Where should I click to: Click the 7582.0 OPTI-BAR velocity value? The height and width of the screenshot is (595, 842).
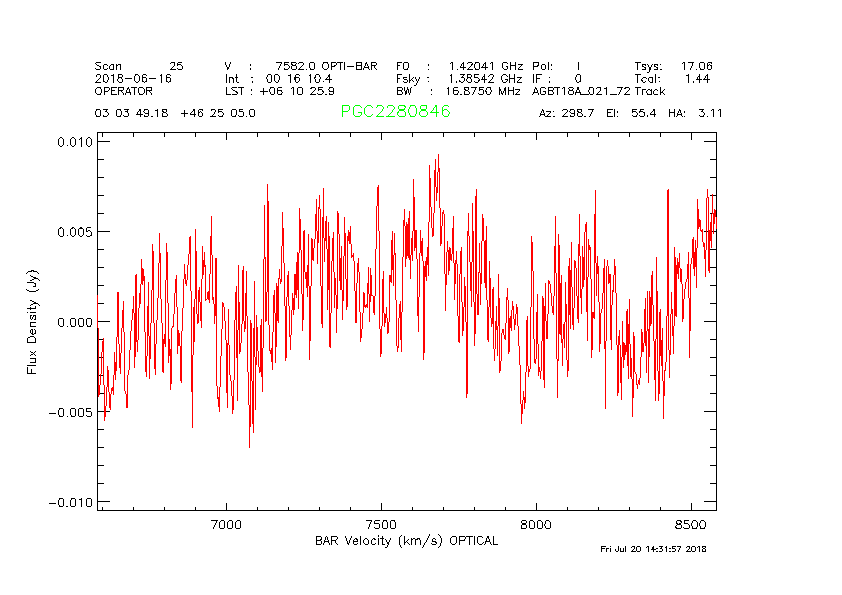point(327,65)
